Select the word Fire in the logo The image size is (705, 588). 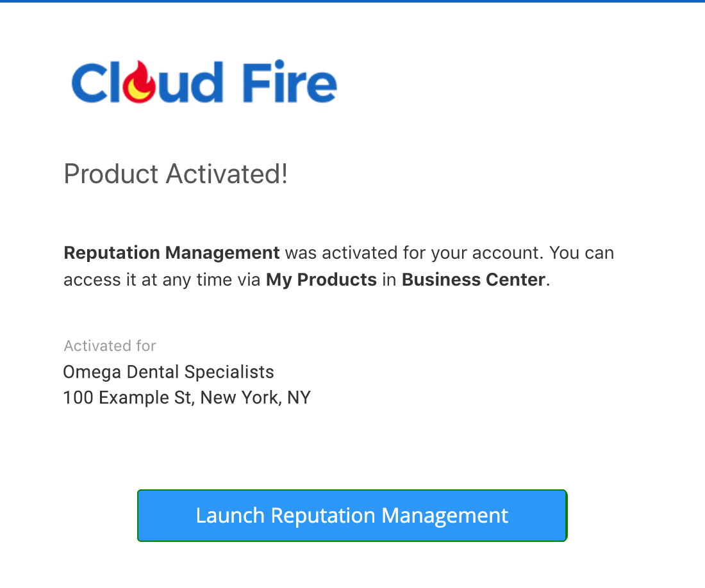tap(290, 81)
